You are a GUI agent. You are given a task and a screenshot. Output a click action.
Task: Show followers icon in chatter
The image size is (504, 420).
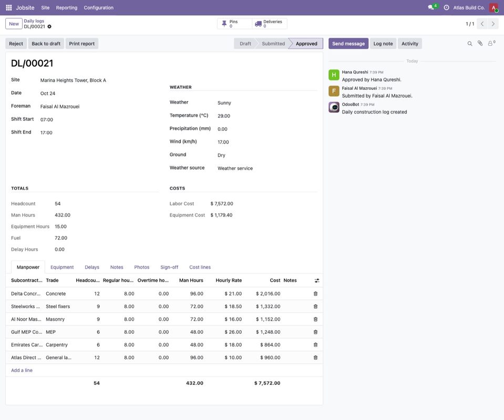pyautogui.click(x=491, y=43)
